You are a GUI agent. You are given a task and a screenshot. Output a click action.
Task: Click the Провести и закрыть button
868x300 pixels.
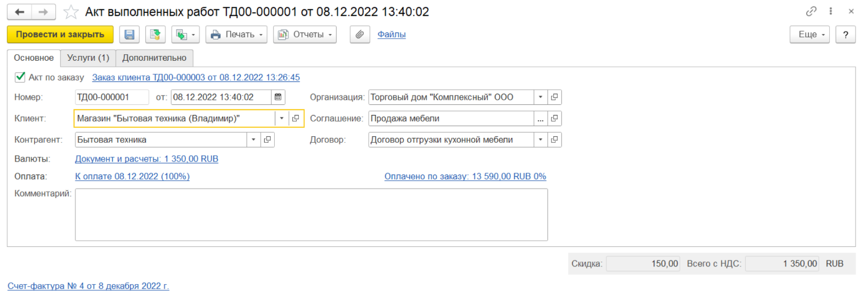(x=60, y=35)
